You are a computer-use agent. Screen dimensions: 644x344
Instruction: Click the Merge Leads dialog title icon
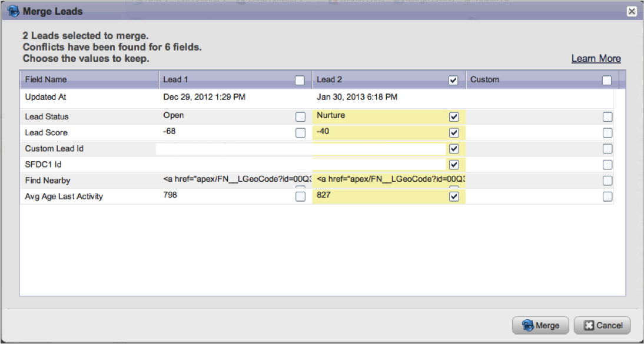tap(12, 11)
